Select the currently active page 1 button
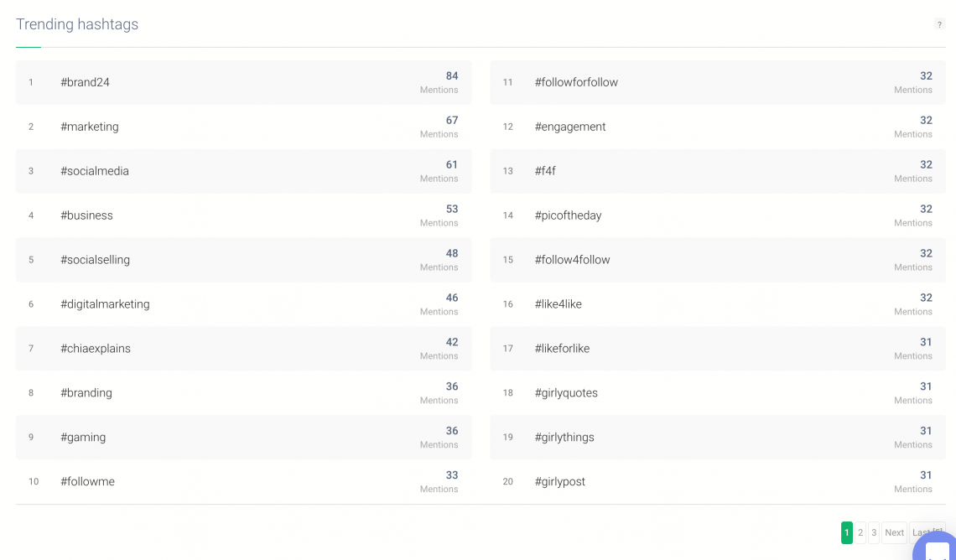Screen dimensions: 956x560 pos(846,532)
